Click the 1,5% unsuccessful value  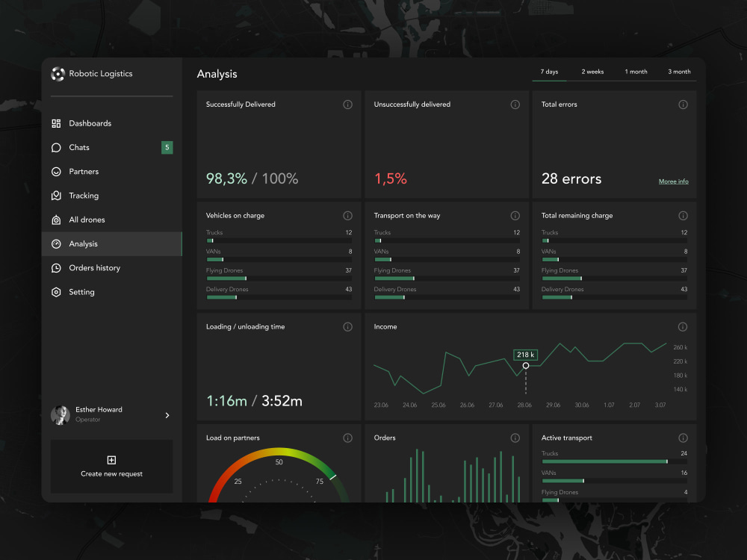[x=391, y=178]
